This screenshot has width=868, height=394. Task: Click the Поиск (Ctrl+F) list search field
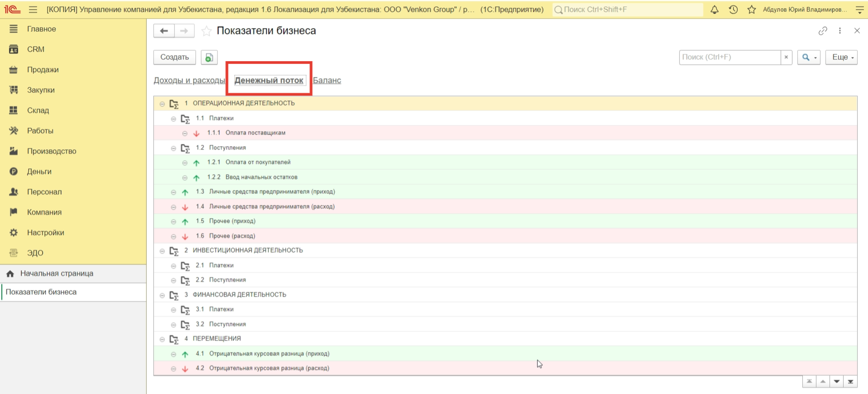pos(729,57)
